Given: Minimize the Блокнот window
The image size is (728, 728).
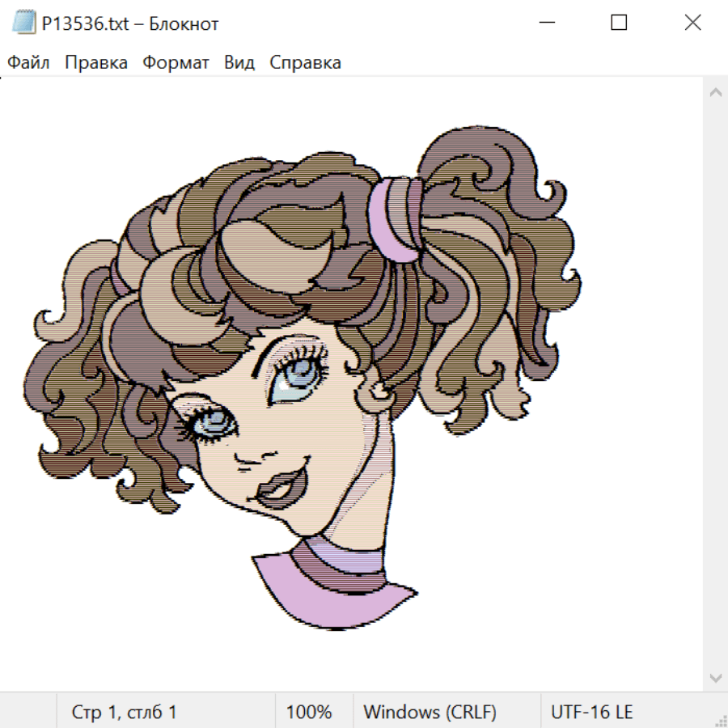Looking at the screenshot, I should (545, 23).
